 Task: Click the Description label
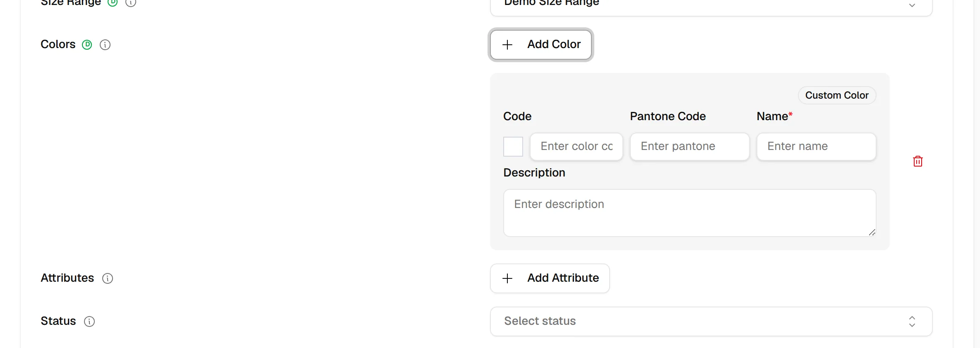(534, 173)
